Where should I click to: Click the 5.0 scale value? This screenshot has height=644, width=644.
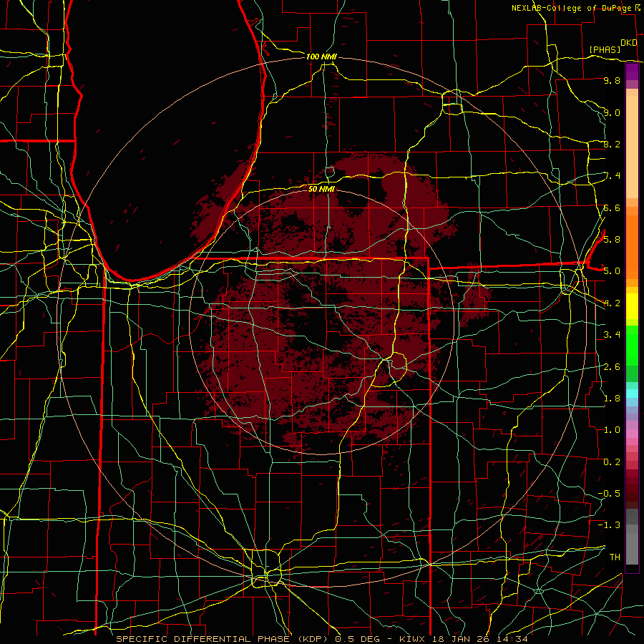[612, 271]
